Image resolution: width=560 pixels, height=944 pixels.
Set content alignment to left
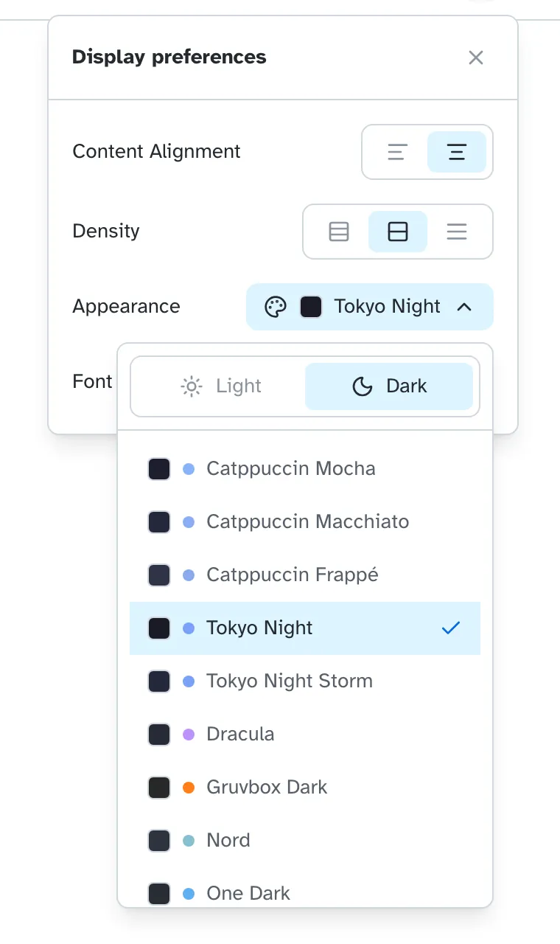[x=398, y=152]
